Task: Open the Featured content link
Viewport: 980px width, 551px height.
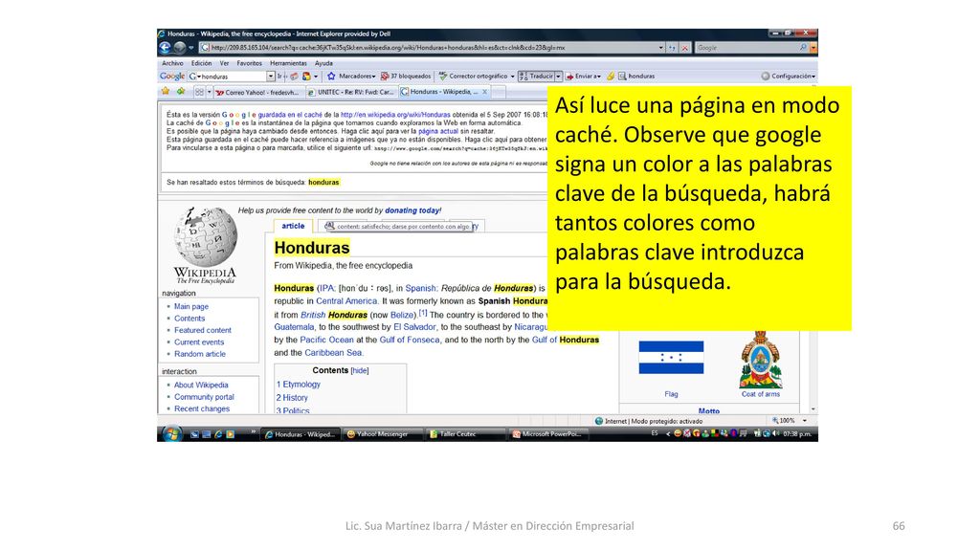Action: point(203,330)
